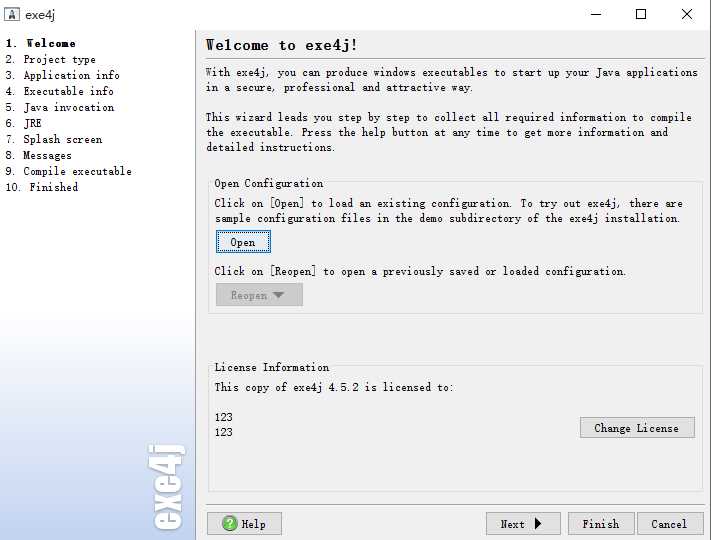Maximize the exe4j window
Viewport: 711px width, 540px height.
coord(641,14)
